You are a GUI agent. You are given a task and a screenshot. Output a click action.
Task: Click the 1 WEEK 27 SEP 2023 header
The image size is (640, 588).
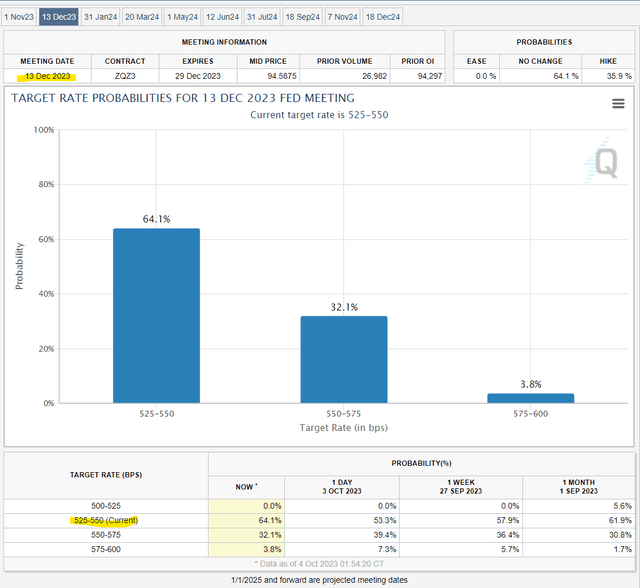point(461,487)
